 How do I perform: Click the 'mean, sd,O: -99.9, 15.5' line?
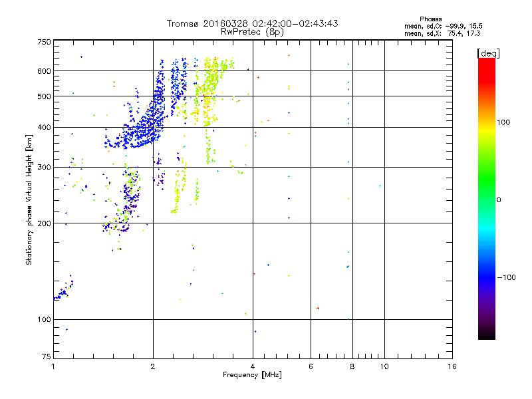[x=443, y=26]
